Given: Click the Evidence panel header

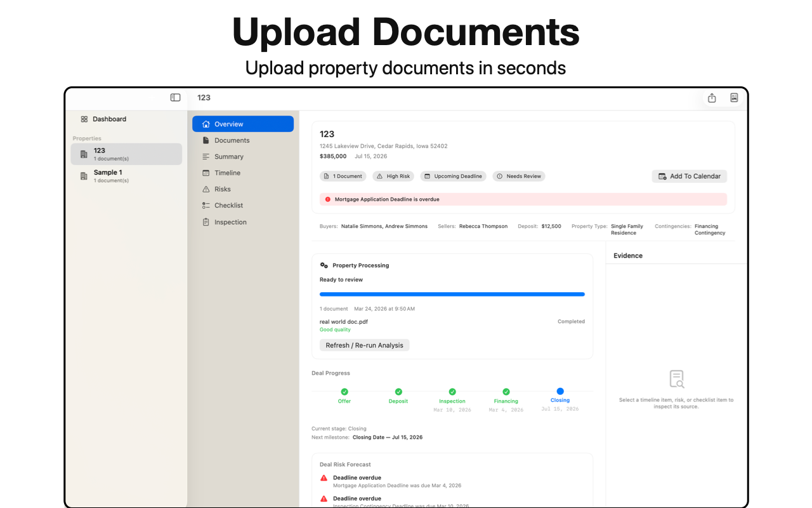Looking at the screenshot, I should 628,255.
